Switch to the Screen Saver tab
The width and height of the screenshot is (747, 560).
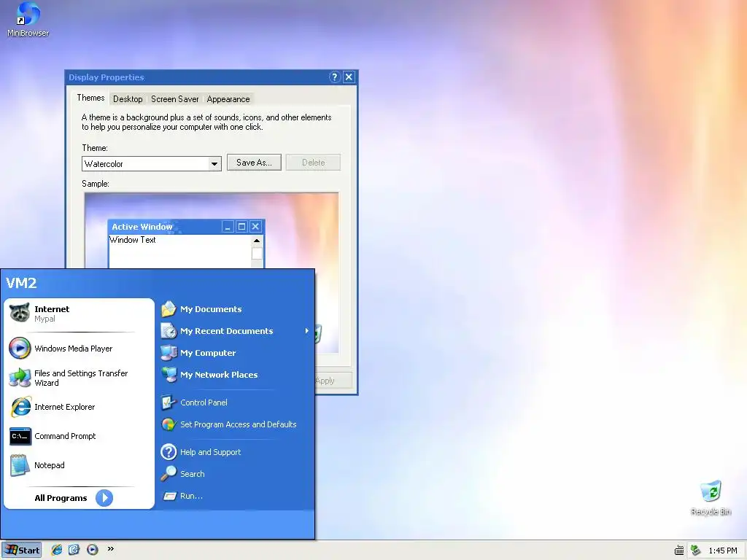tap(175, 99)
